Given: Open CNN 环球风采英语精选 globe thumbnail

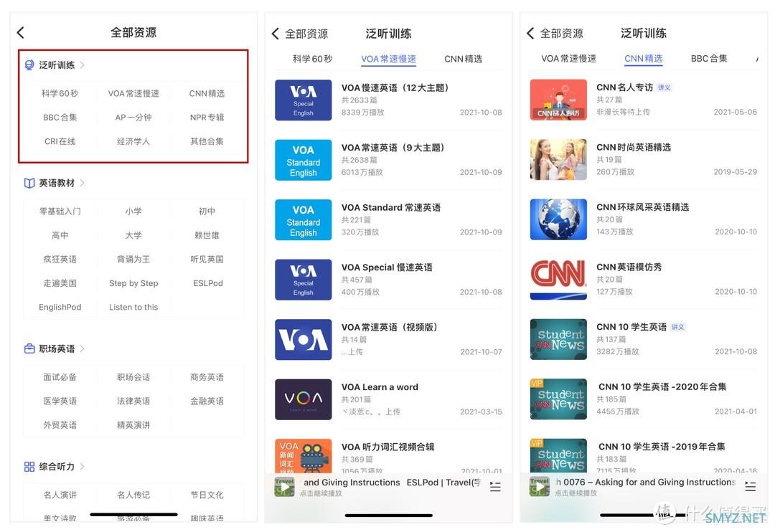Looking at the screenshot, I should [558, 219].
